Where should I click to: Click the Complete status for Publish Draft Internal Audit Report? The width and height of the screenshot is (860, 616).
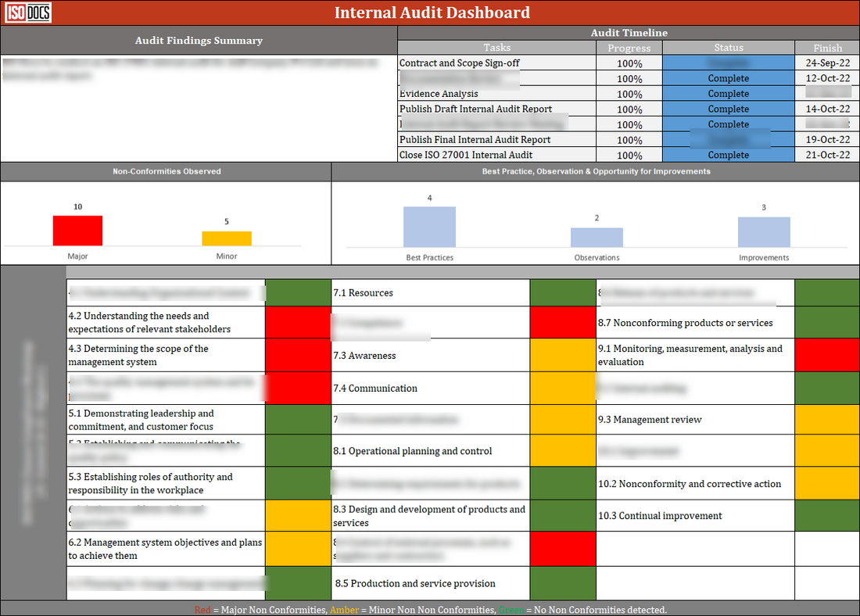coord(728,109)
